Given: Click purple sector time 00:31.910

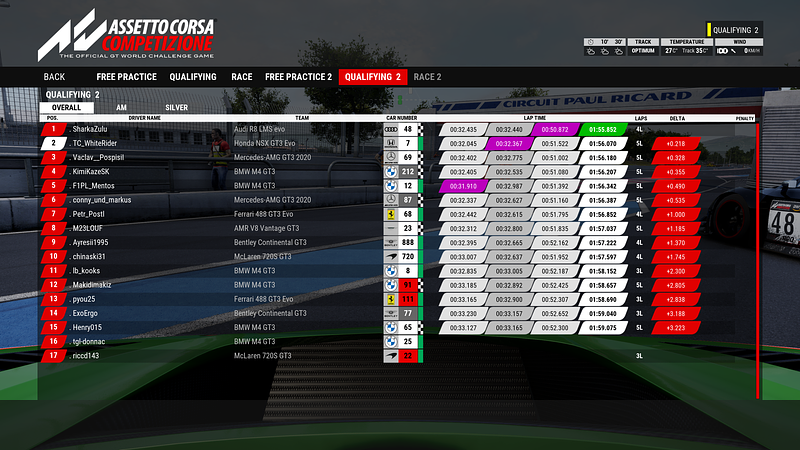Looking at the screenshot, I should tap(463, 186).
